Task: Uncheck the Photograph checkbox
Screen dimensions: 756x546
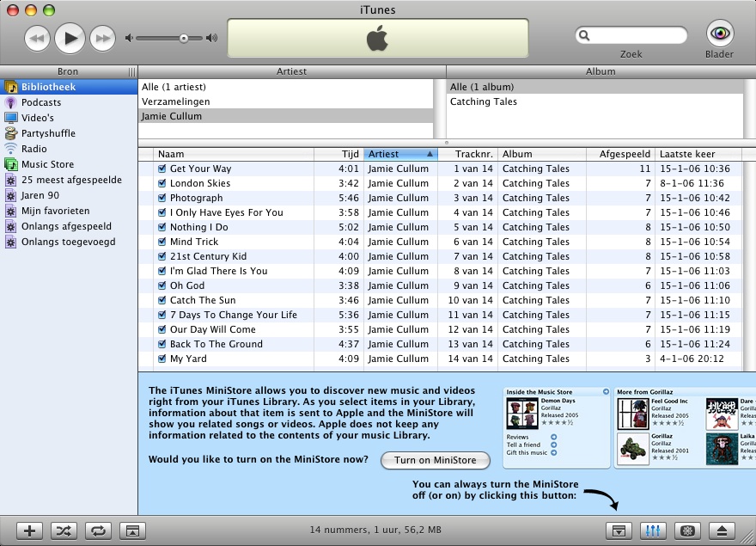Action: [x=162, y=198]
